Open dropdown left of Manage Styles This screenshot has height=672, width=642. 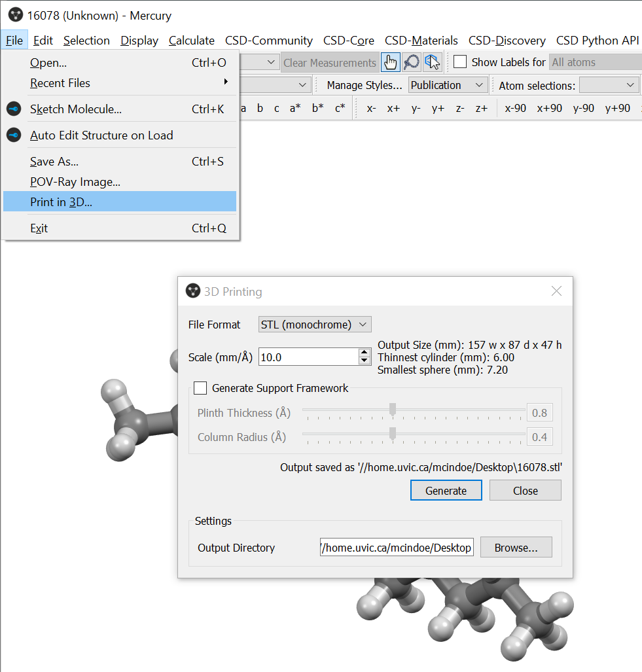tap(275, 85)
